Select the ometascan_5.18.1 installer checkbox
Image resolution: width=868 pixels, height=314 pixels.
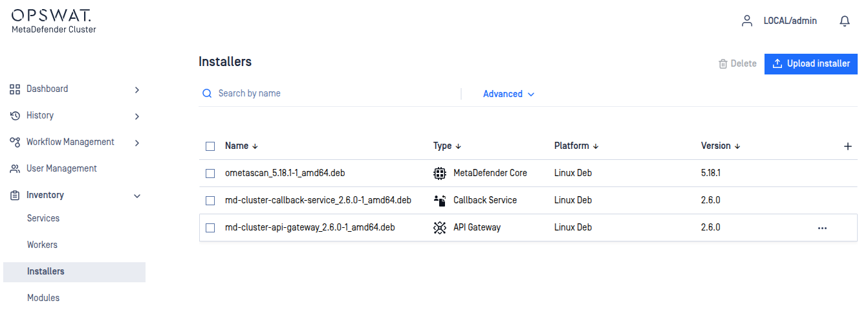[210, 174]
